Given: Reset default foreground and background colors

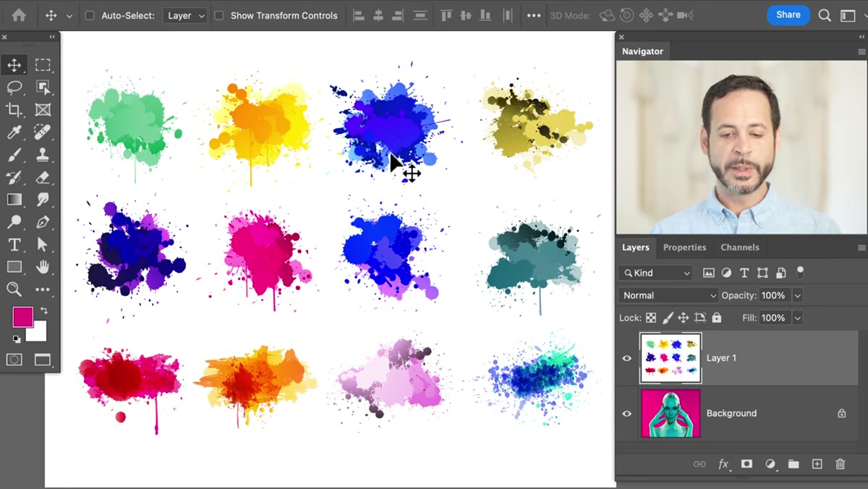Looking at the screenshot, I should point(16,339).
